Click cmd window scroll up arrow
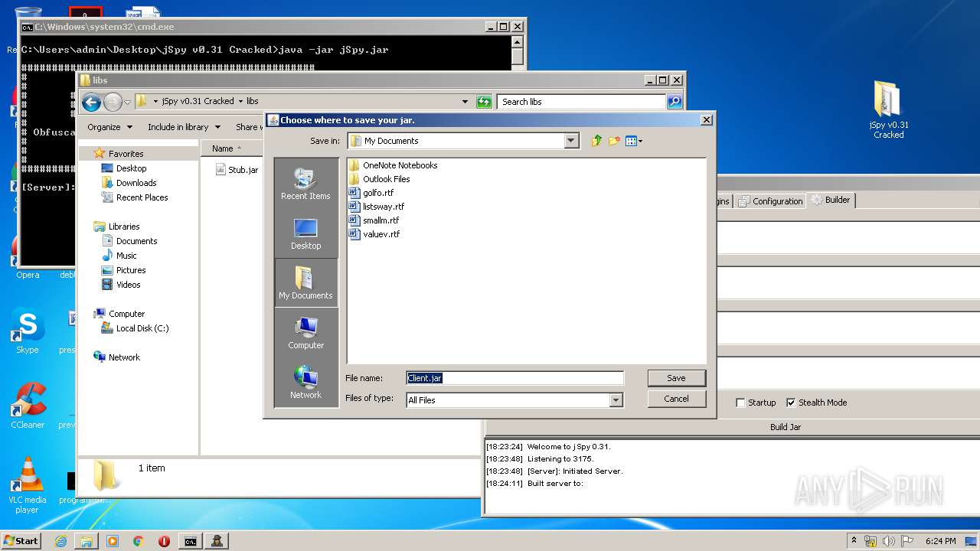This screenshot has height=551, width=980. tap(518, 42)
